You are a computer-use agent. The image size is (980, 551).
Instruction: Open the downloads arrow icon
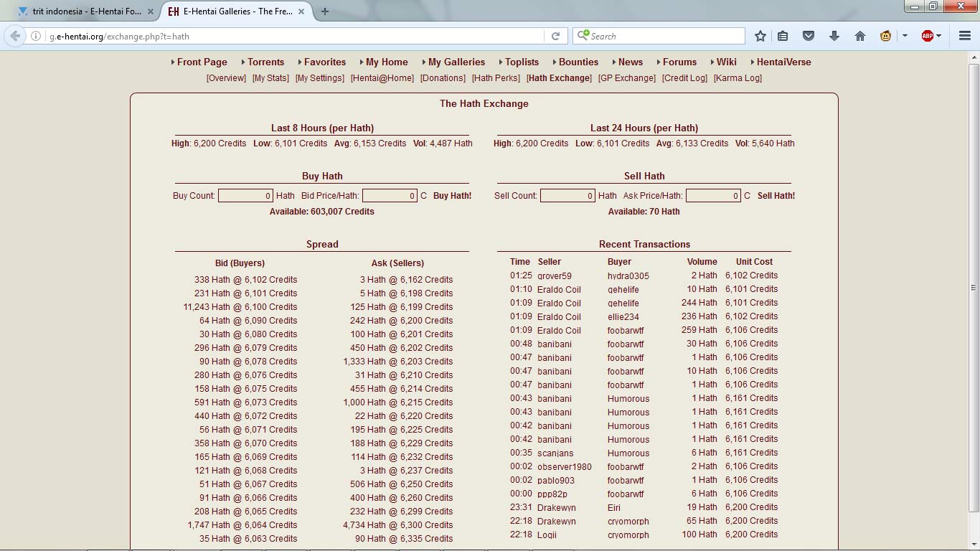point(834,36)
